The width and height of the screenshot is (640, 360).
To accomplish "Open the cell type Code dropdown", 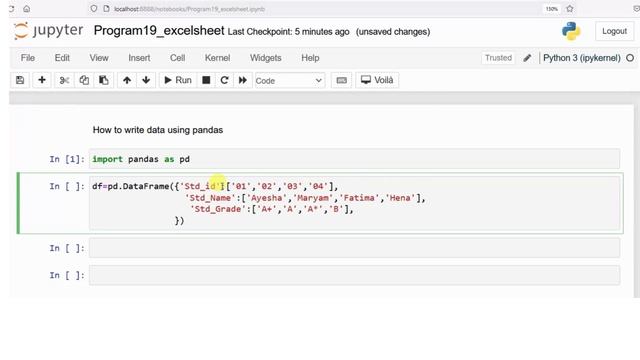I will pos(289,81).
